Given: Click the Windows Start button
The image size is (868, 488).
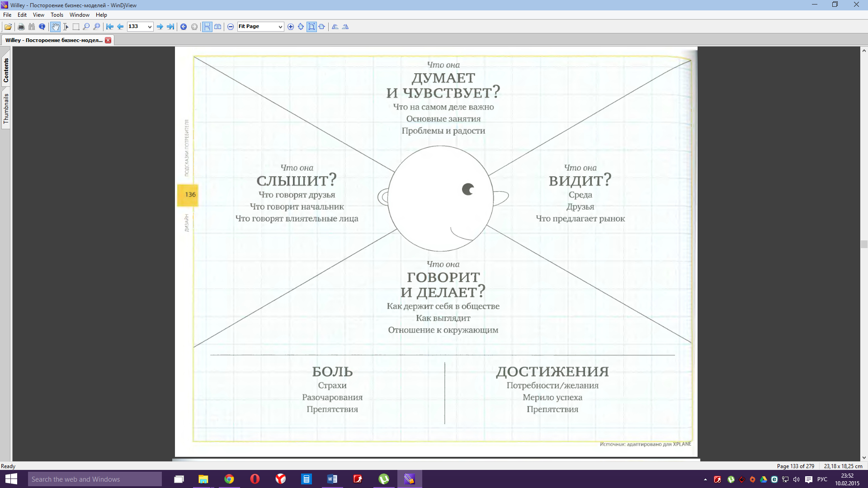Looking at the screenshot, I should pyautogui.click(x=11, y=479).
